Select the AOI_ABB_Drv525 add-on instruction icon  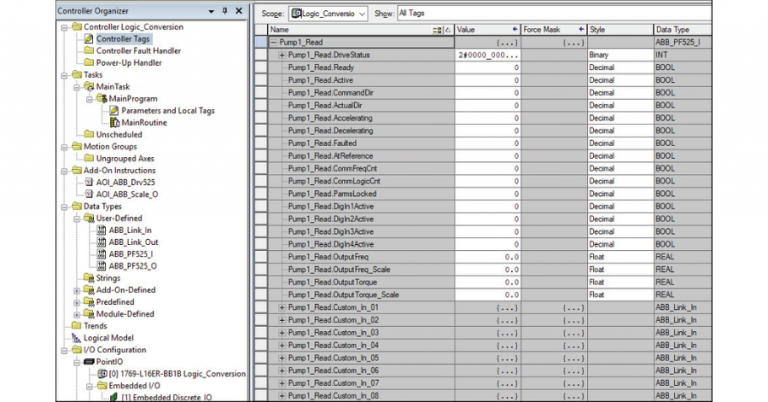click(87, 182)
